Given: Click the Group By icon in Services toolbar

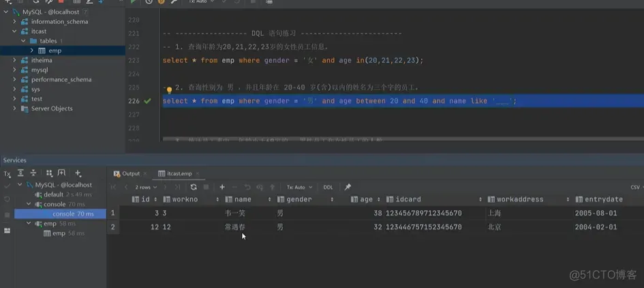Looking at the screenshot, I should point(49,173).
